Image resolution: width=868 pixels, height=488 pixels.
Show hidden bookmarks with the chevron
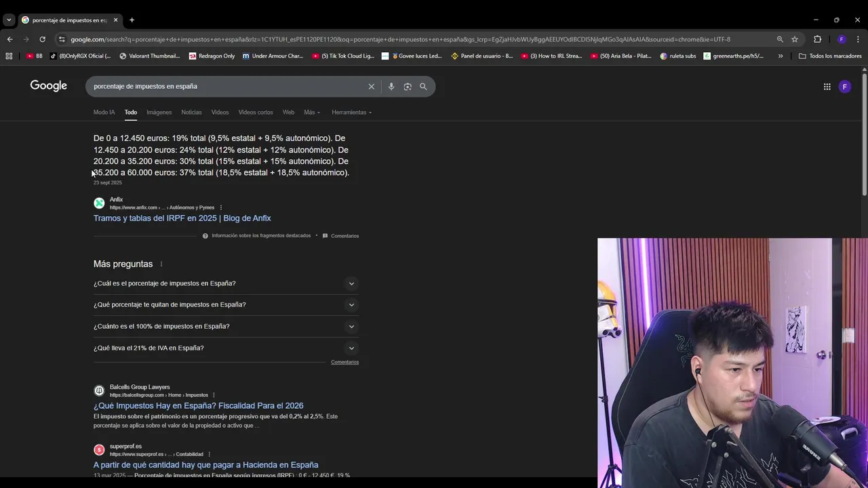(x=781, y=56)
